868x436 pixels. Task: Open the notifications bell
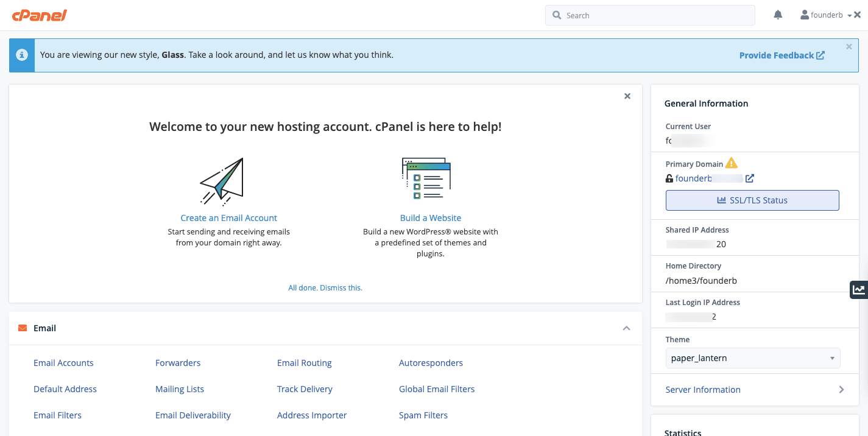(x=778, y=15)
